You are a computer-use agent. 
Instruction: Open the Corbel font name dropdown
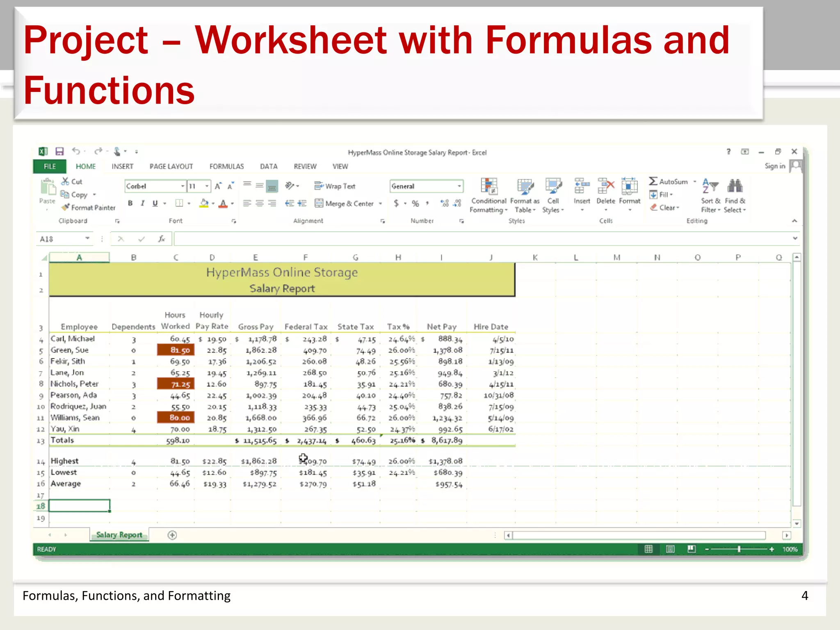(x=183, y=186)
